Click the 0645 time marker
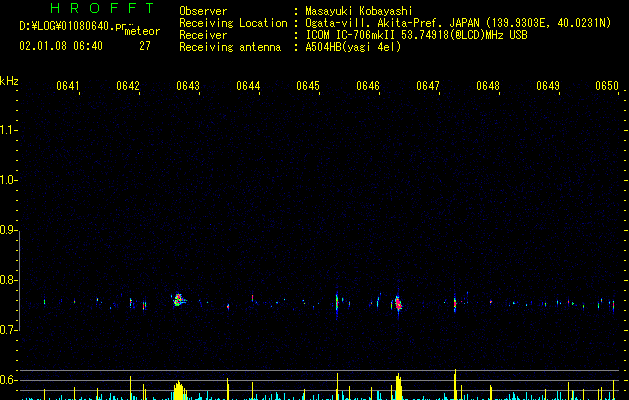Screen dimensions: 629x400 (308, 86)
